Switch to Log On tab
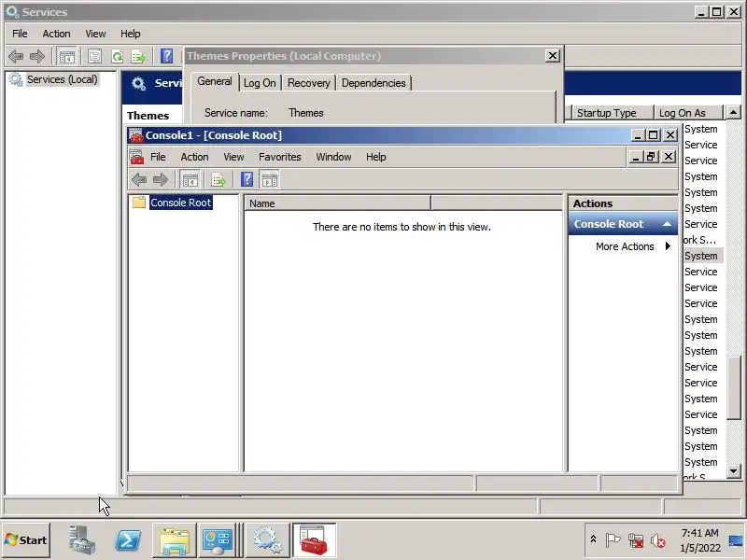Image resolution: width=747 pixels, height=560 pixels. point(260,83)
